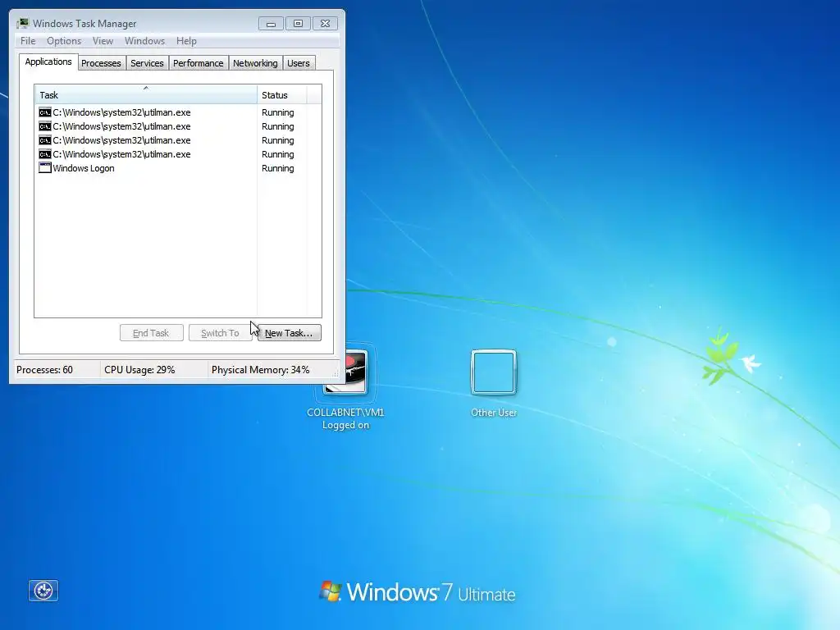The image size is (840, 630).
Task: Close the Task Manager window
Action: 325,24
